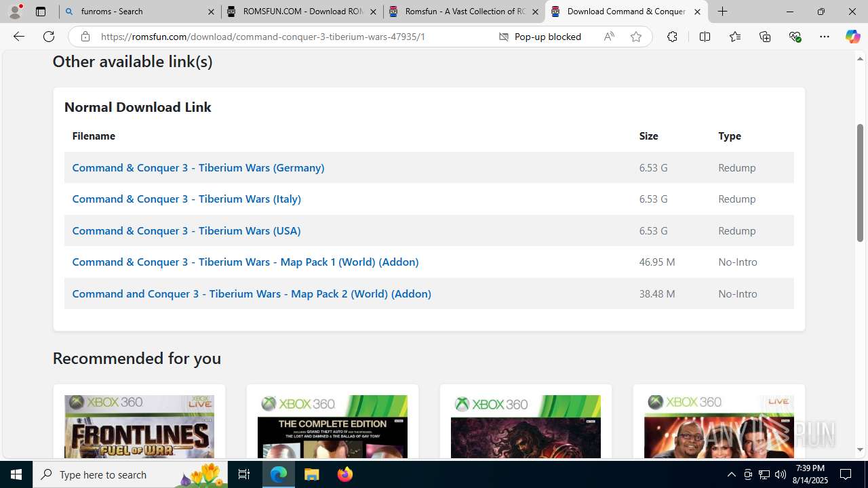The width and height of the screenshot is (868, 488).
Task: Select the Redump type in the Germany row
Action: pos(737,167)
